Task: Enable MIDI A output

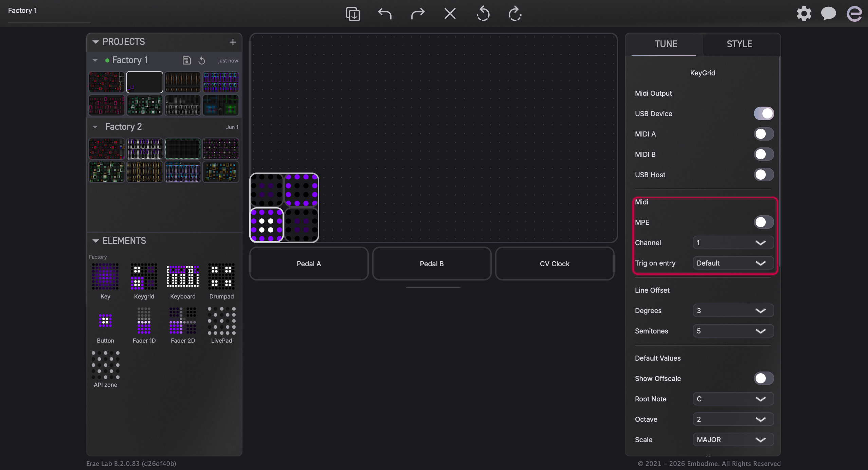Action: pyautogui.click(x=764, y=134)
